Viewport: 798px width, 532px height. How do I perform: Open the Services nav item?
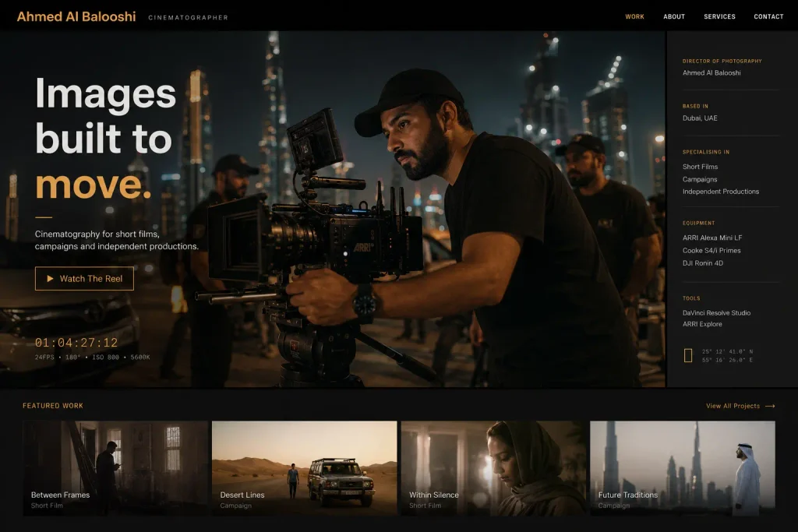click(719, 17)
